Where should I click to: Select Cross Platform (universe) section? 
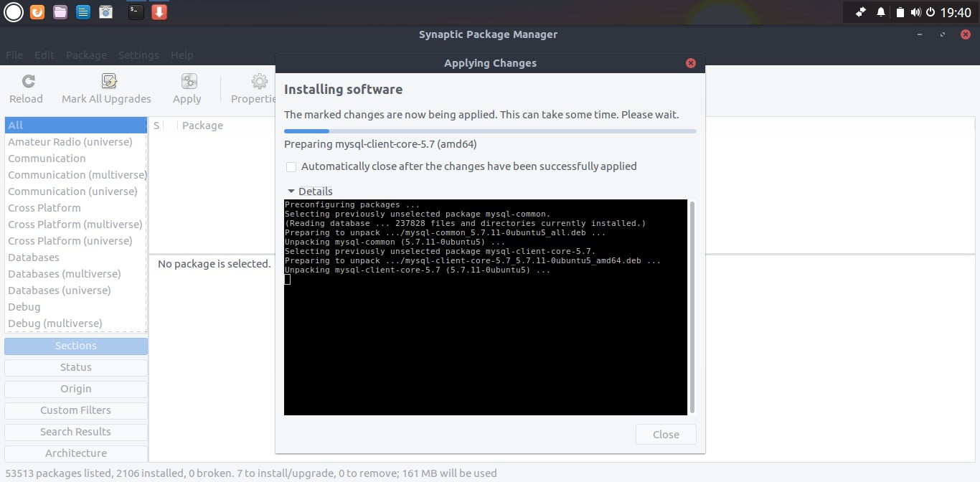[x=75, y=241]
